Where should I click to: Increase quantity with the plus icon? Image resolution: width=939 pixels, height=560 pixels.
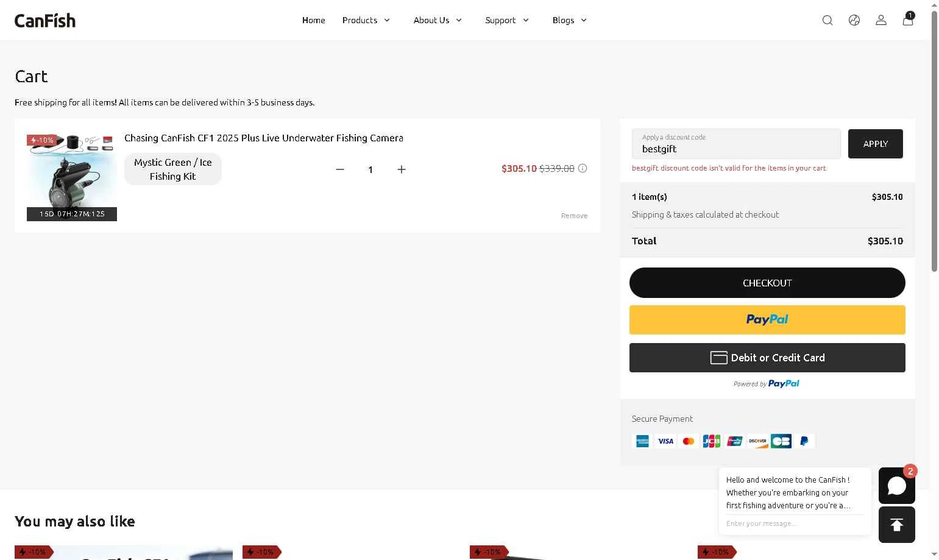tap(402, 169)
